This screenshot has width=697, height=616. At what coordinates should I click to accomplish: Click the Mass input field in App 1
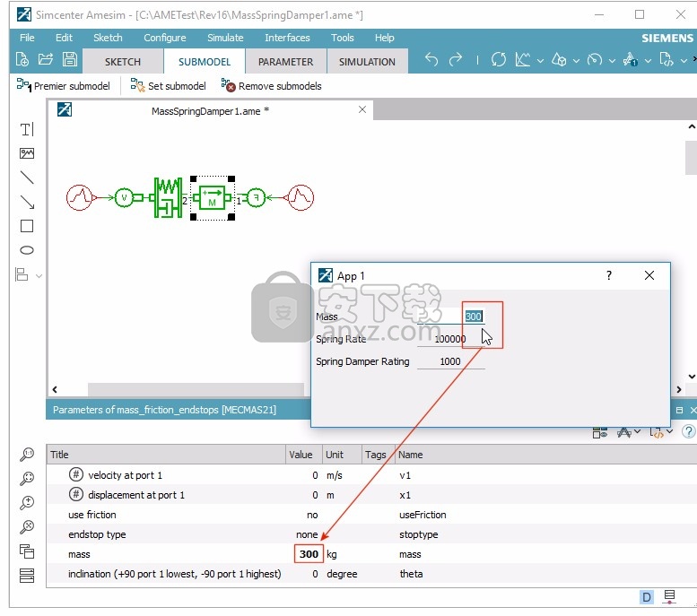450,317
